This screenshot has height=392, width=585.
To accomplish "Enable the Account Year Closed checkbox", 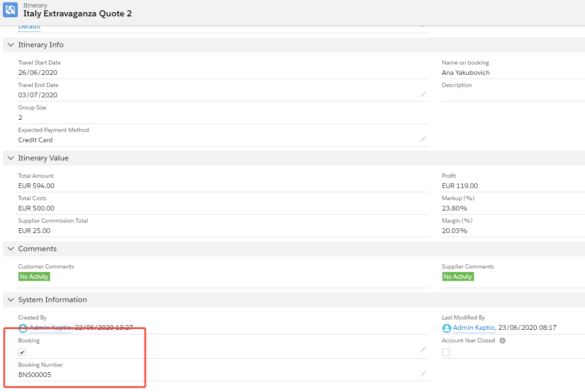I will (x=445, y=352).
